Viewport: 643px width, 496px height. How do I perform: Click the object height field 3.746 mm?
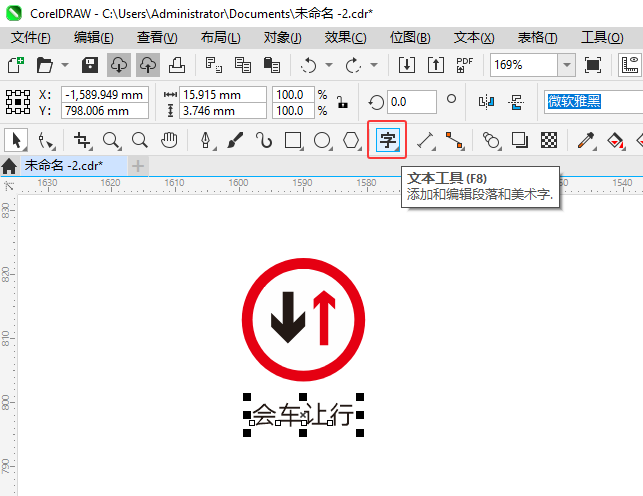point(223,111)
